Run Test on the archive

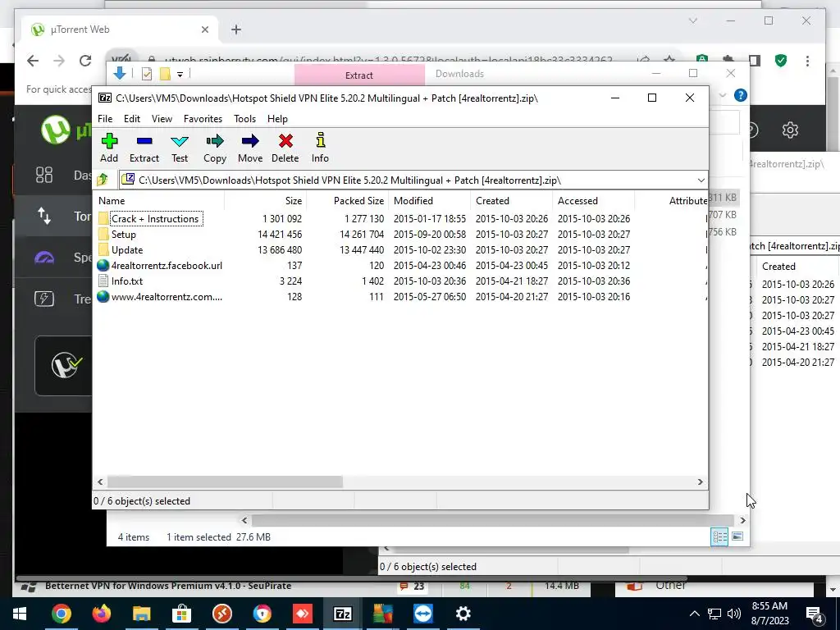point(180,148)
